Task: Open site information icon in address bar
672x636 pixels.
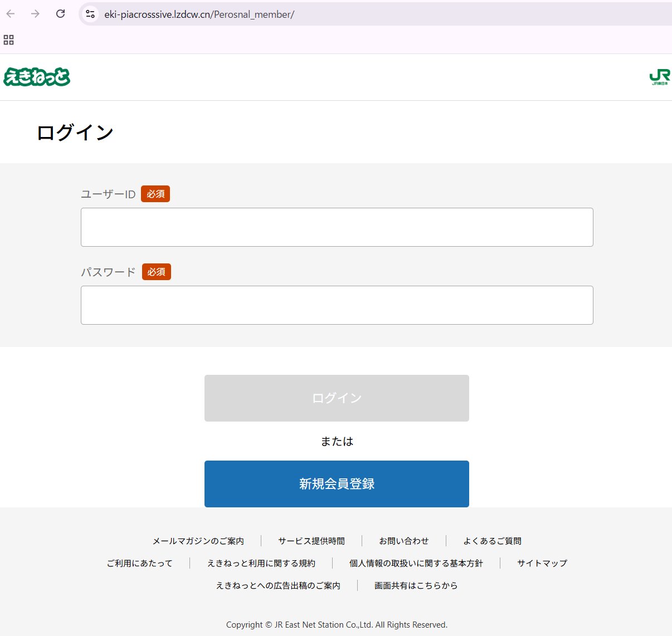Action: [x=90, y=14]
